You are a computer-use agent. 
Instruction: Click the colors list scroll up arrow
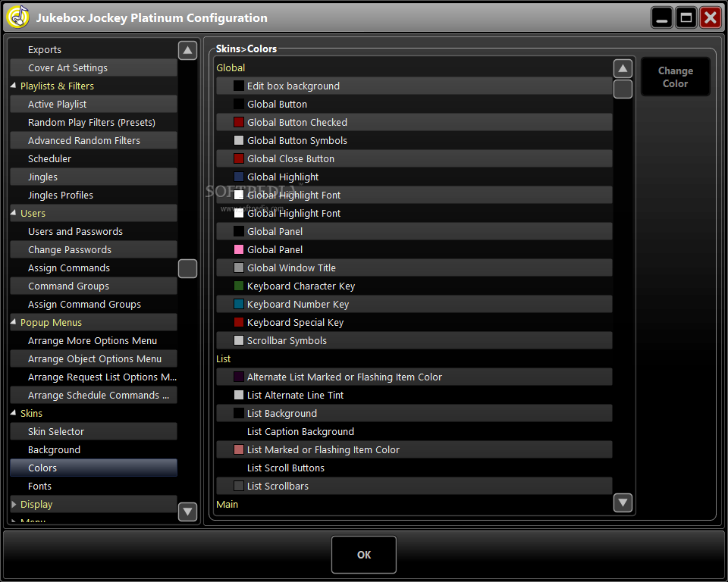[623, 69]
